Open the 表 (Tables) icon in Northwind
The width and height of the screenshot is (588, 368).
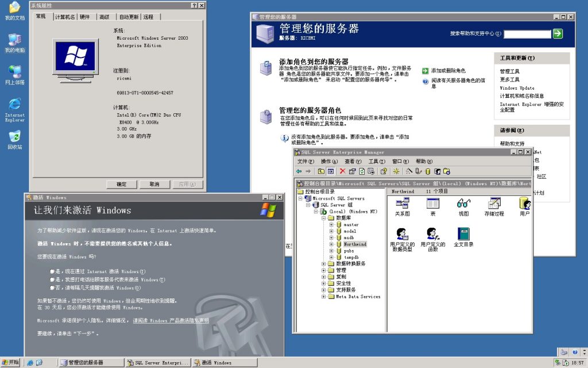(x=433, y=206)
